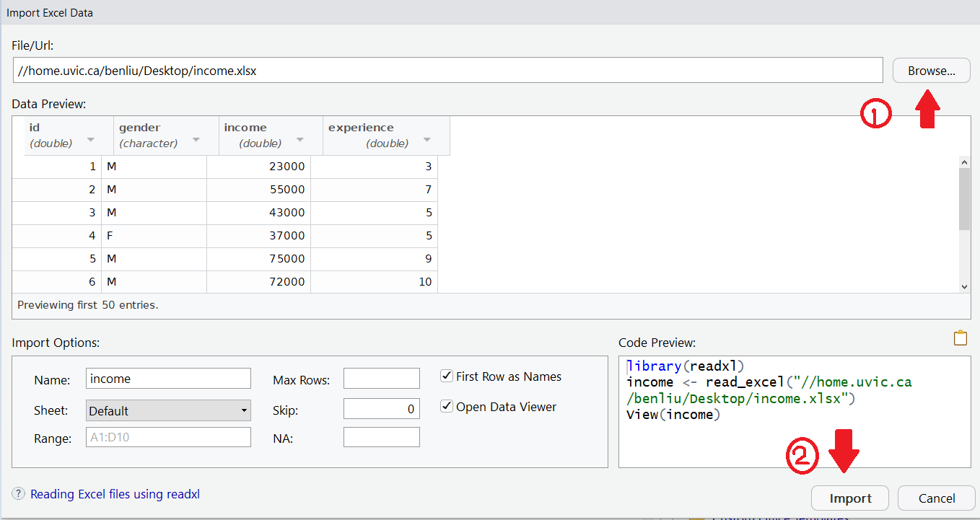Image resolution: width=980 pixels, height=520 pixels.
Task: Open the Reading Excel files using readxl link
Action: click(115, 494)
